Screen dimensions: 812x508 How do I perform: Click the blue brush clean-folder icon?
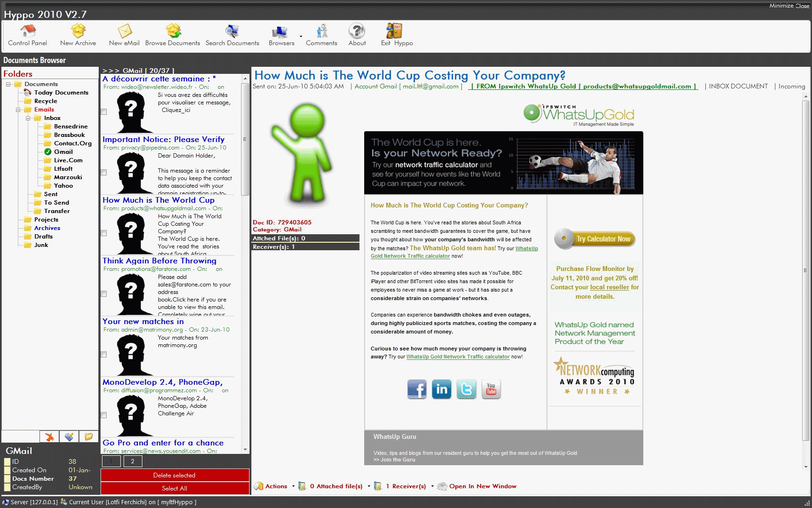69,437
